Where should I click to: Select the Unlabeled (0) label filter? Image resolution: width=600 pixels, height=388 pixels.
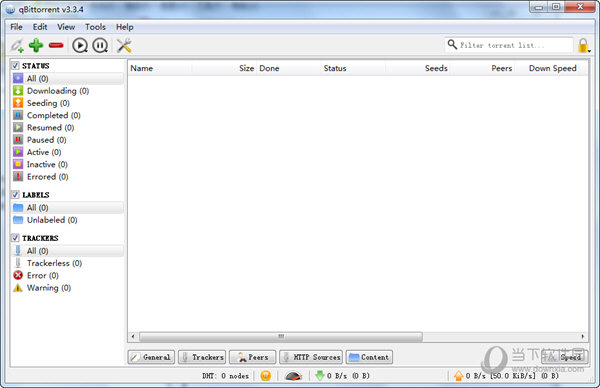click(x=68, y=220)
